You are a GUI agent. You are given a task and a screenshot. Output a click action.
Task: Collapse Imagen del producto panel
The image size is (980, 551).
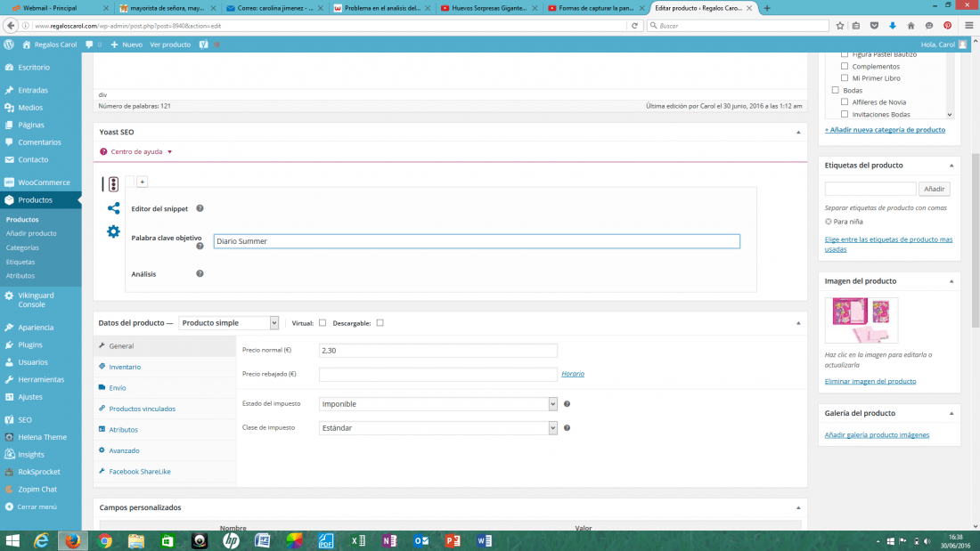951,281
